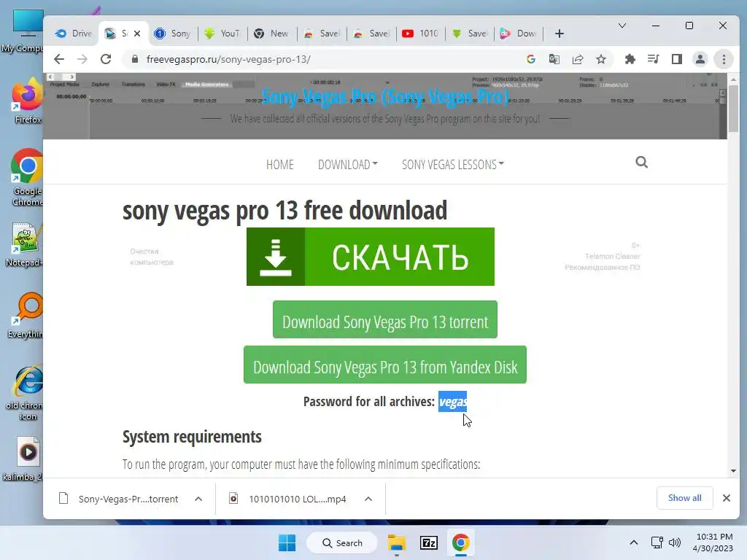The width and height of the screenshot is (747, 560).
Task: Switch to the Sony tab
Action: click(172, 34)
